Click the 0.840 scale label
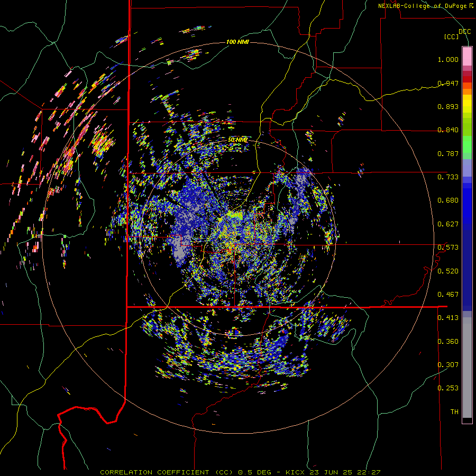Viewport: 476px width, 476px height. [448, 130]
